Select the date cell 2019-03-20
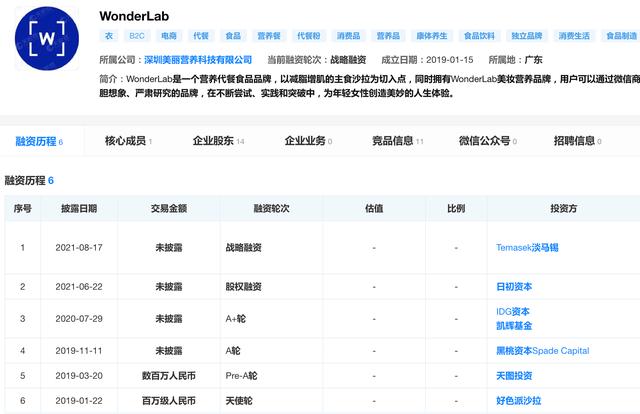 coord(79,376)
